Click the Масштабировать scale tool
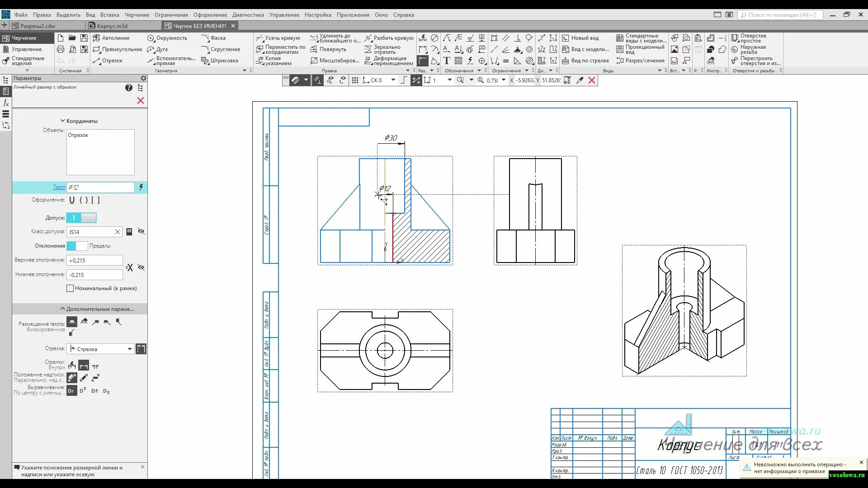The height and width of the screenshot is (488, 868). pyautogui.click(x=335, y=61)
